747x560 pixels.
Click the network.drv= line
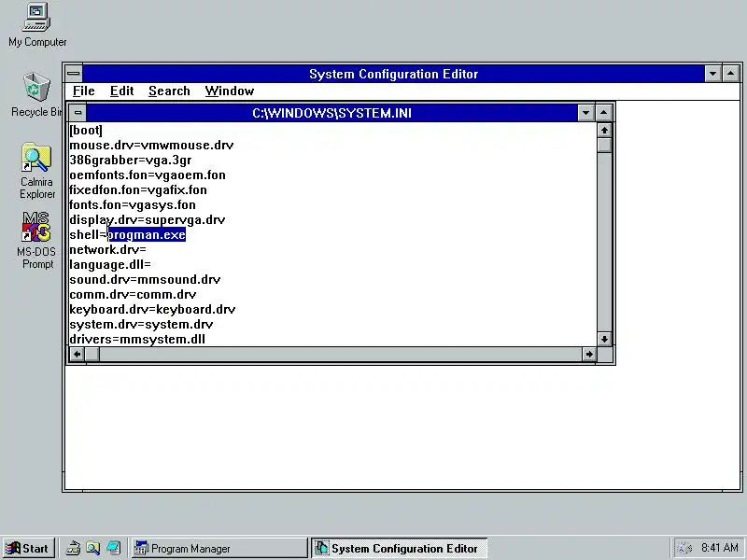click(107, 249)
